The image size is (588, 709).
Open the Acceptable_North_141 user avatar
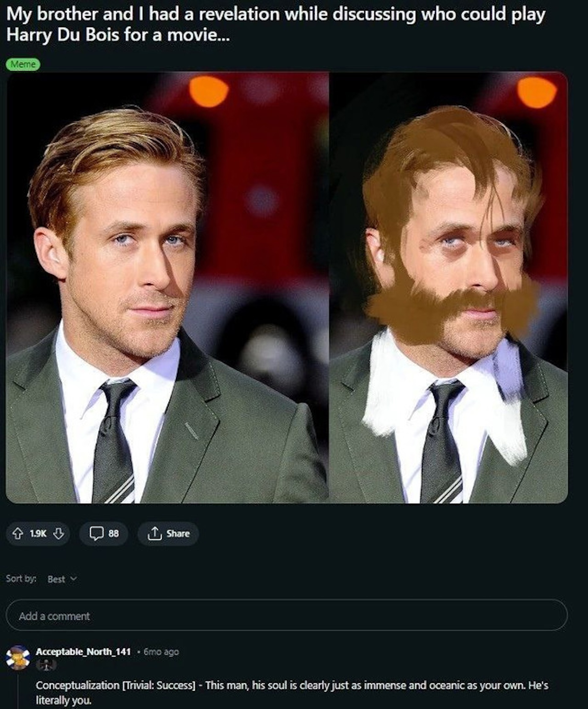coord(18,657)
